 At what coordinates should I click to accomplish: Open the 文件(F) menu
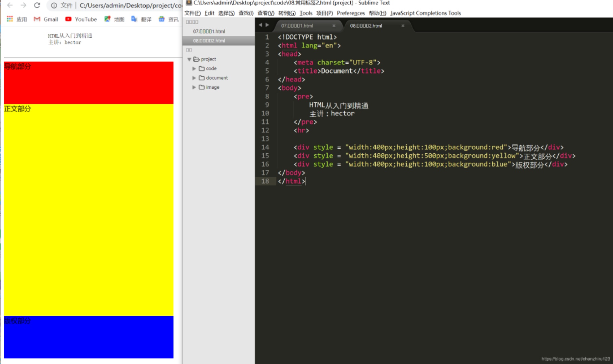[x=193, y=13]
